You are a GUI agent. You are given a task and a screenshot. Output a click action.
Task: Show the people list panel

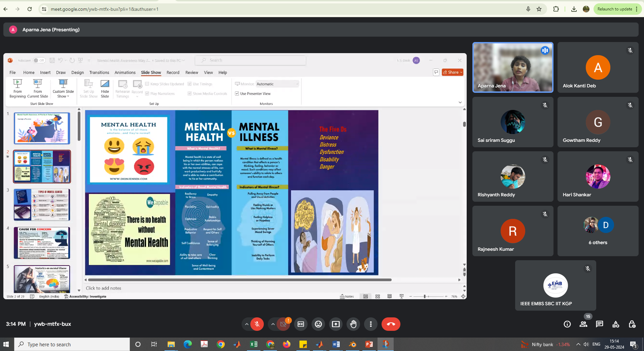click(583, 324)
